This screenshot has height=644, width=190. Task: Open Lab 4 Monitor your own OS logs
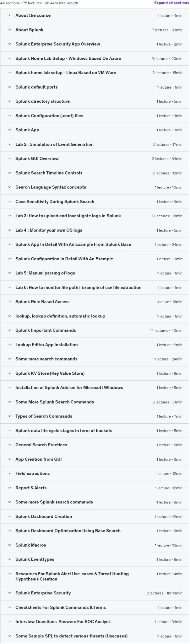(95, 230)
